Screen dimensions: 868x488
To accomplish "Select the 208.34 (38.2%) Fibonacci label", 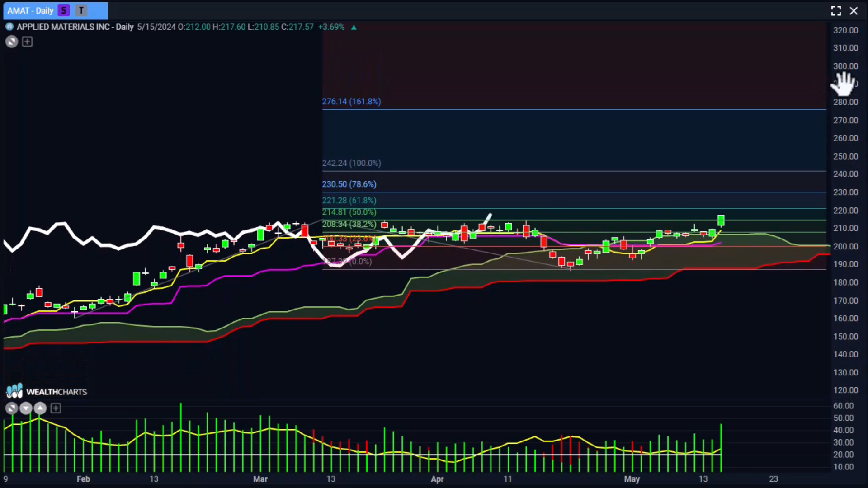I will pos(349,224).
